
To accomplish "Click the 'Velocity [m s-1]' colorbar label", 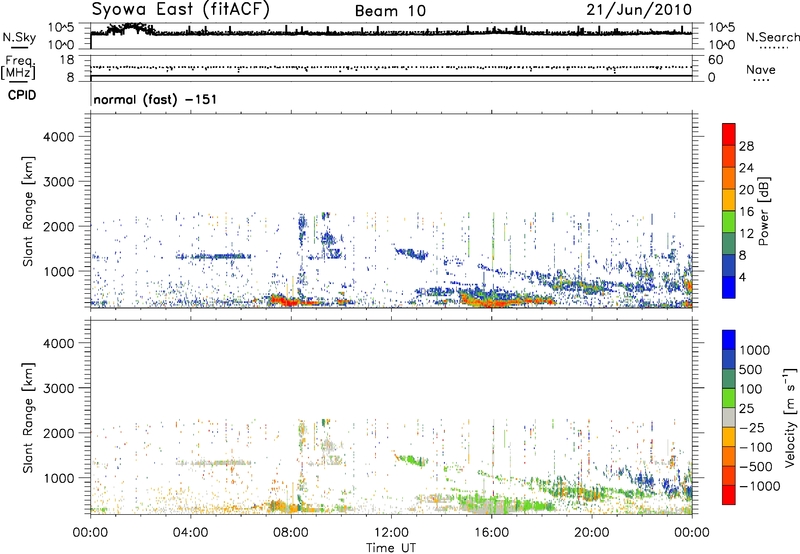I will (x=790, y=417).
